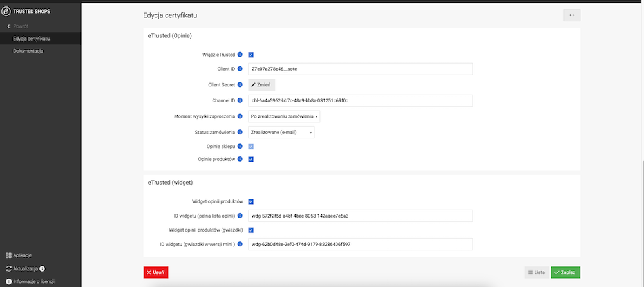Open Edycja certyfikatu in the sidebar
The image size is (644, 287).
tap(41, 39)
